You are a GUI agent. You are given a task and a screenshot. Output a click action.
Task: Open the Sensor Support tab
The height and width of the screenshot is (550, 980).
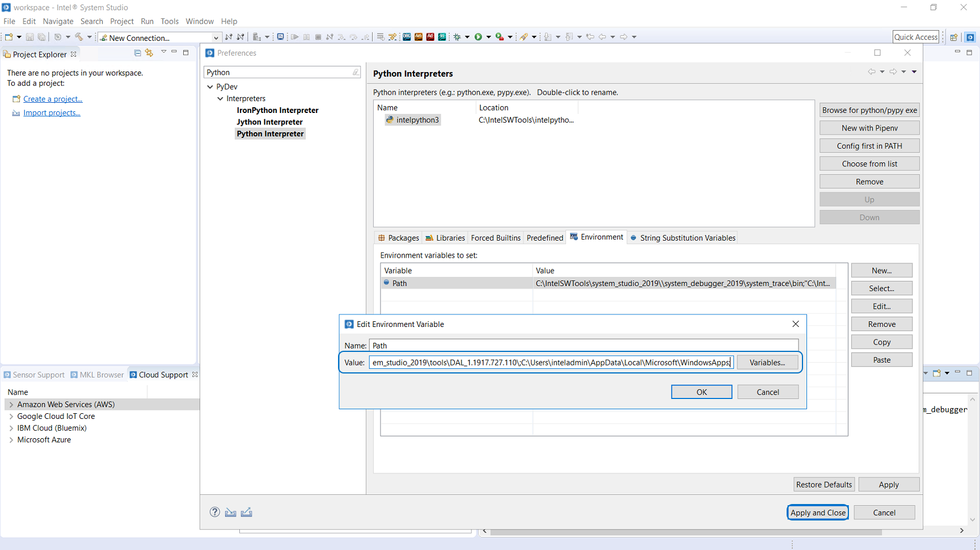[34, 375]
